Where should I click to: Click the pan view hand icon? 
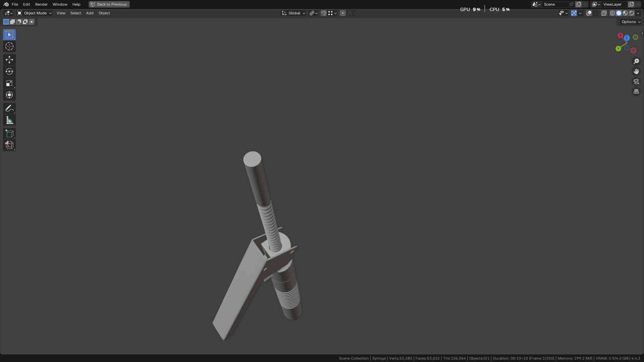point(636,71)
